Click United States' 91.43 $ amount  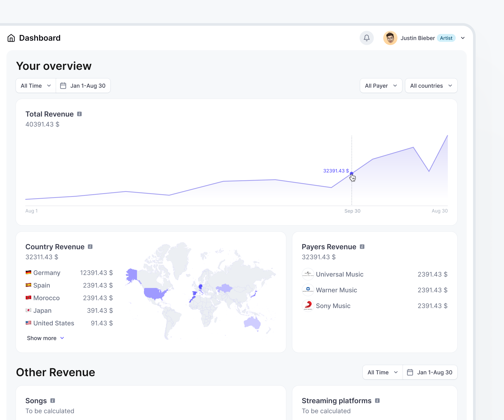[x=102, y=323]
